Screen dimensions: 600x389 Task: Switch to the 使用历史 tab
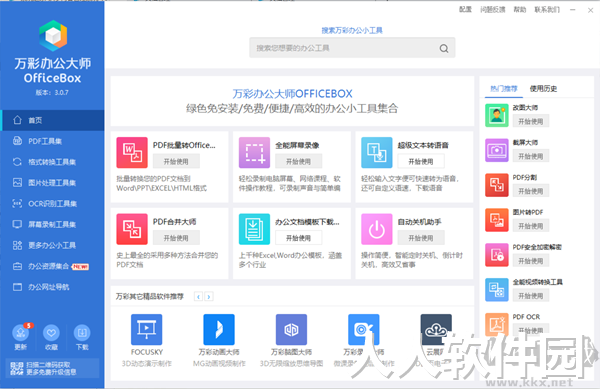(543, 89)
